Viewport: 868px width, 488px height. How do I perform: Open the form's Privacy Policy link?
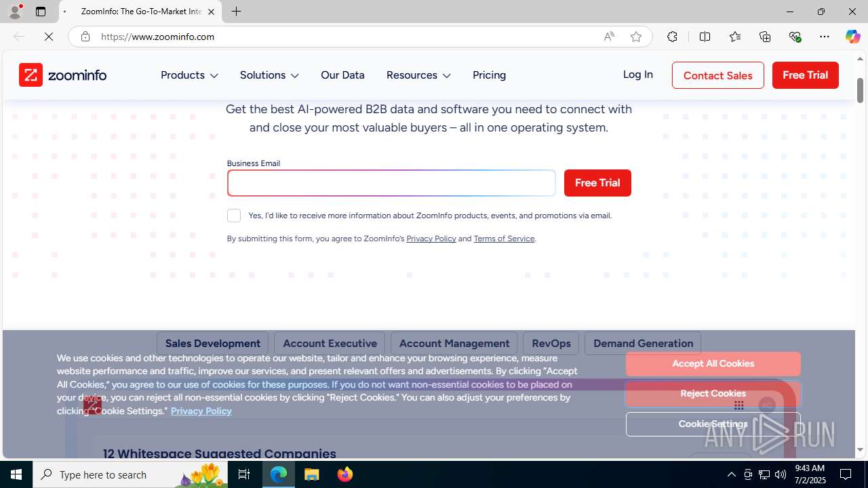point(431,239)
